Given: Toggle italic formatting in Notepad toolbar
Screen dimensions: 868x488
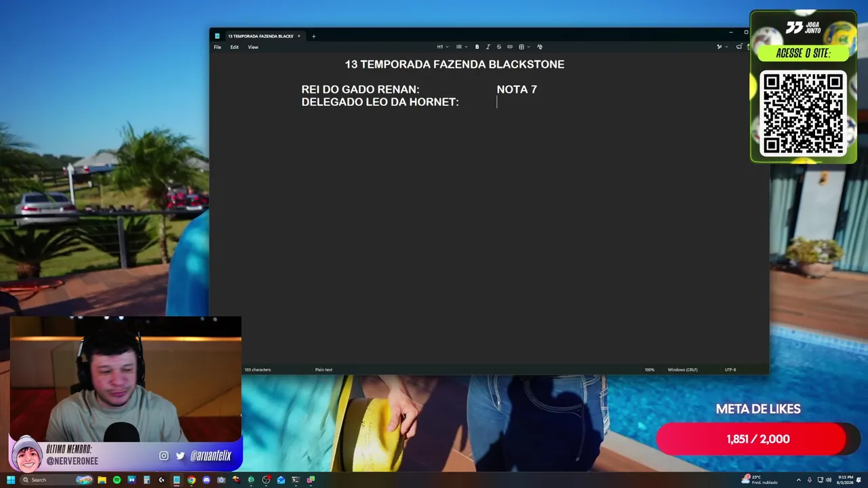Looking at the screenshot, I should 488,47.
